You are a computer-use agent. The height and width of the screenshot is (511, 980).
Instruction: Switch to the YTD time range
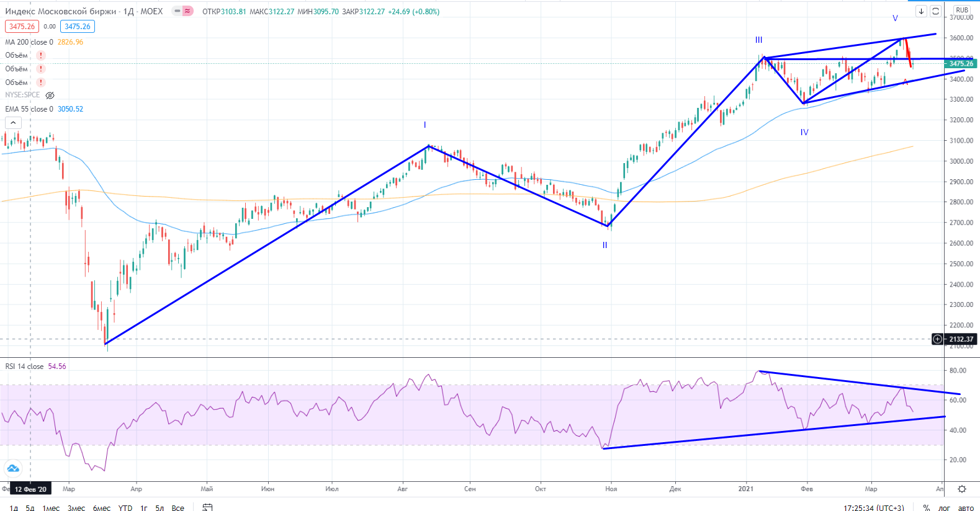125,508
